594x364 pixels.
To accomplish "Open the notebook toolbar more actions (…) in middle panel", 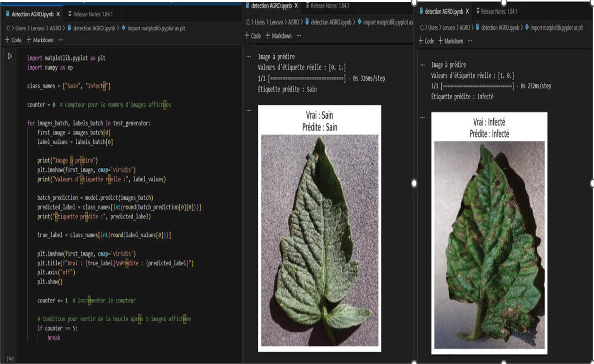I will (298, 36).
